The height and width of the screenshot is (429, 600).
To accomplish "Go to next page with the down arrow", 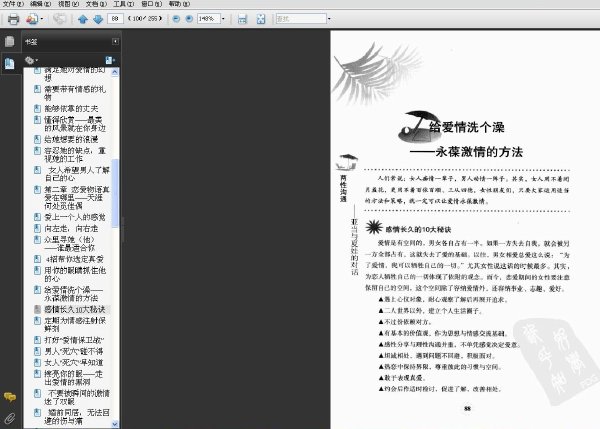I will coord(98,19).
